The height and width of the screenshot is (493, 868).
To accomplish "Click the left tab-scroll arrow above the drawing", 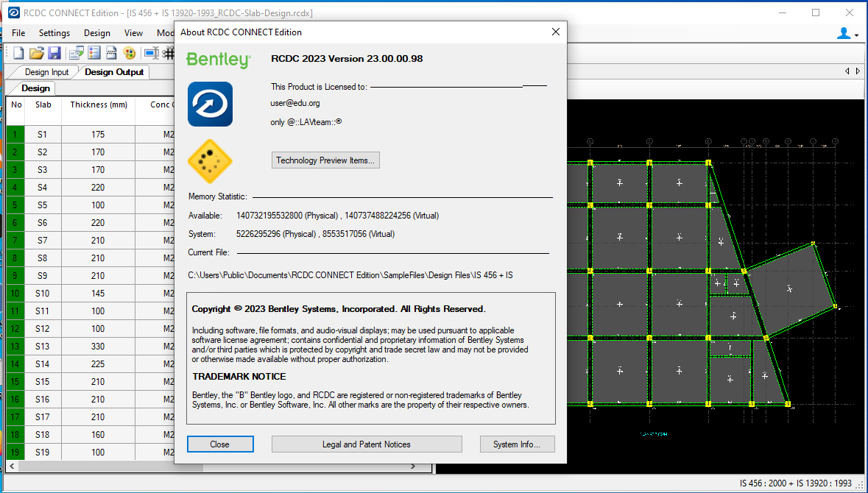I will tap(847, 71).
